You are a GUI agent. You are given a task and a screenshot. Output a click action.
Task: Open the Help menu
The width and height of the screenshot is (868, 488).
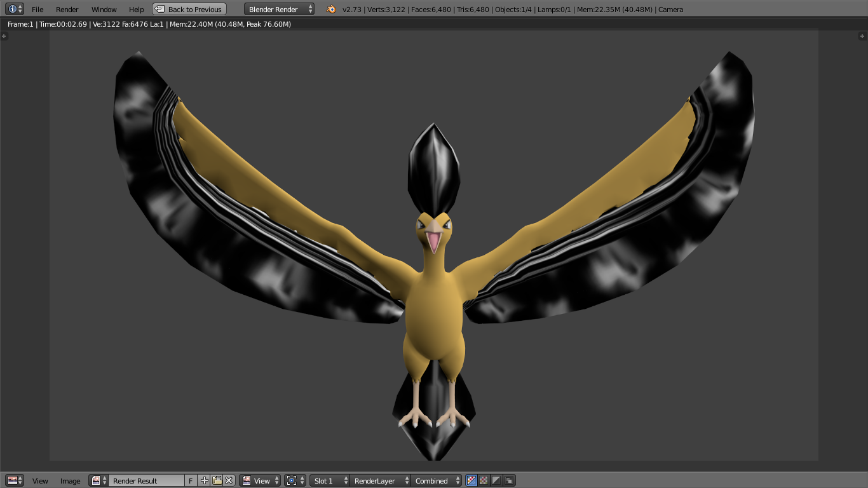click(x=137, y=10)
